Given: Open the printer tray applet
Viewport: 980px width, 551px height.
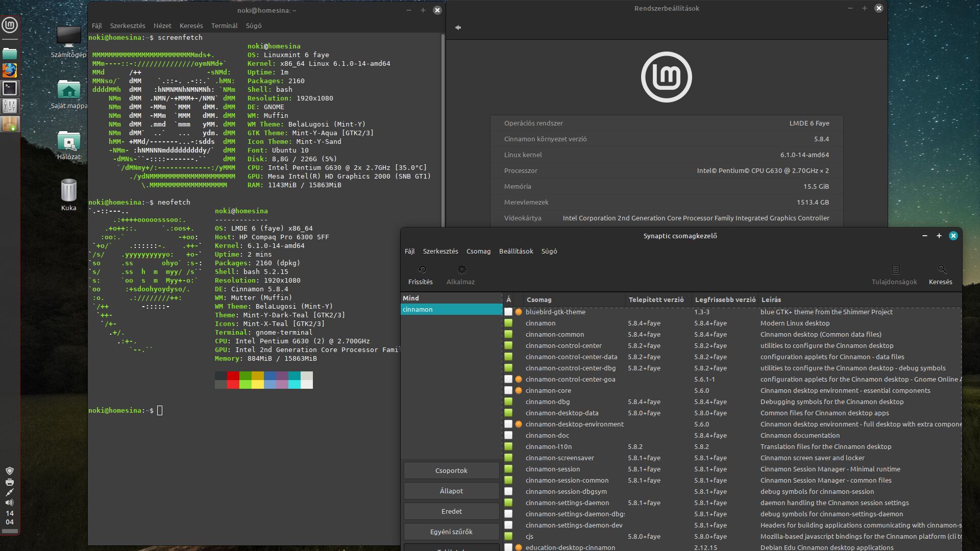Looking at the screenshot, I should click(10, 482).
